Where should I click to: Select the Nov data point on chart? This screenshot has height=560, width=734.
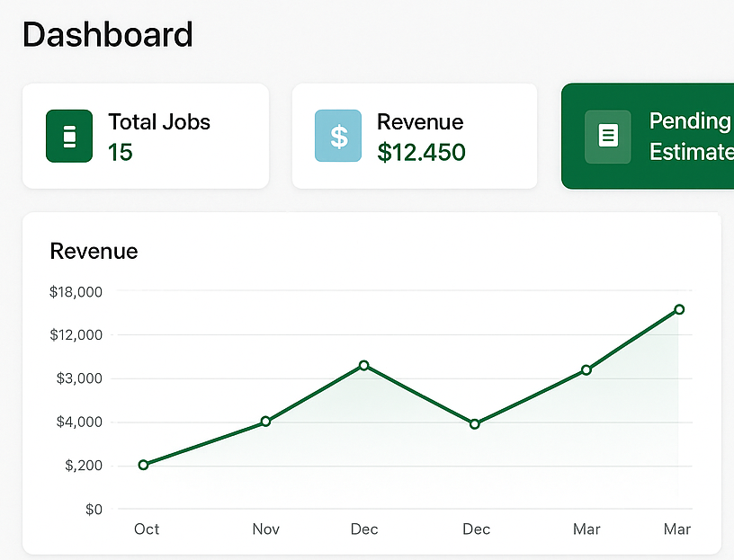coord(265,422)
